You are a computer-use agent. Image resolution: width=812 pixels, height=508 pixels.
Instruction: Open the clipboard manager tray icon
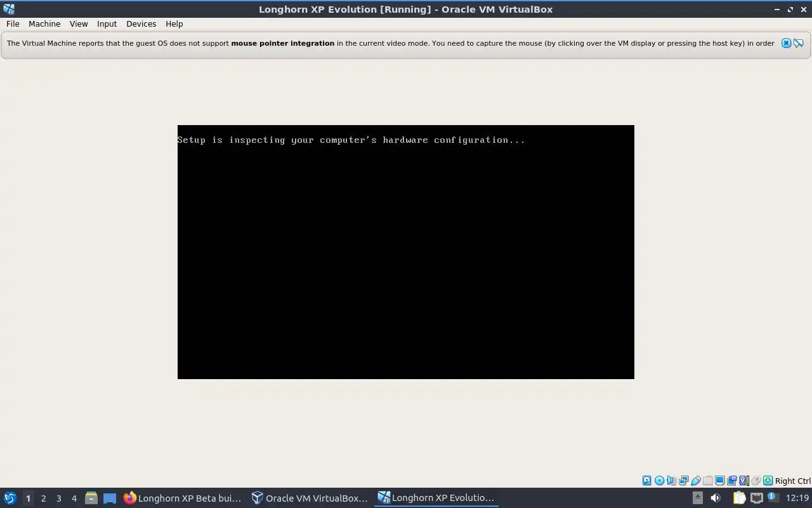tap(739, 498)
